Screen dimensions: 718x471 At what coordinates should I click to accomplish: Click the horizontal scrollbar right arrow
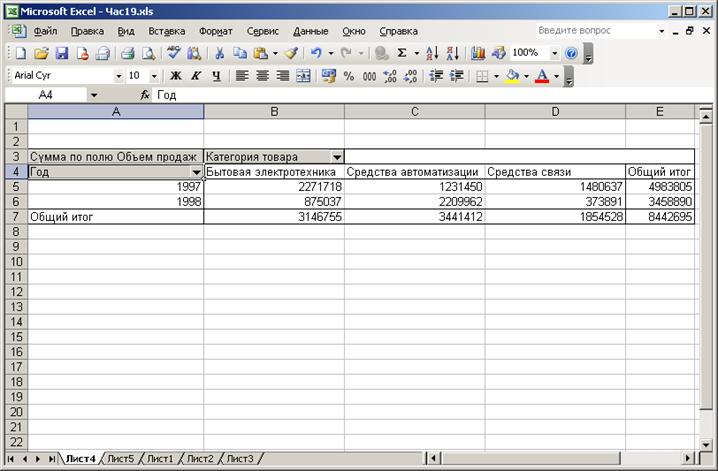(x=688, y=458)
